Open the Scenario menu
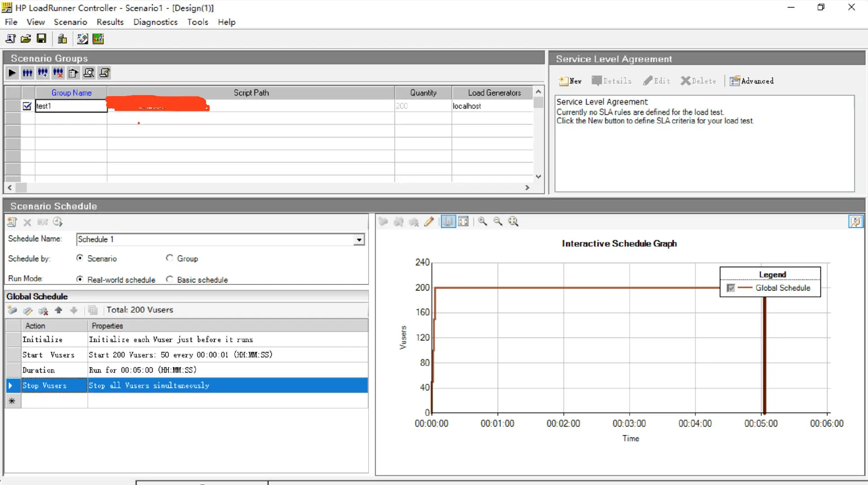This screenshot has width=868, height=485. click(70, 22)
